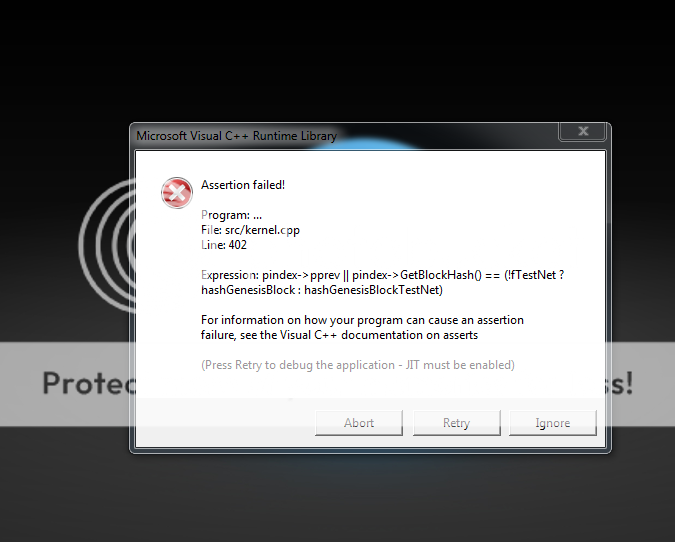Click the 'hashGenesisBlock : hashGenesisBlockTestNet)' line

[x=322, y=290]
